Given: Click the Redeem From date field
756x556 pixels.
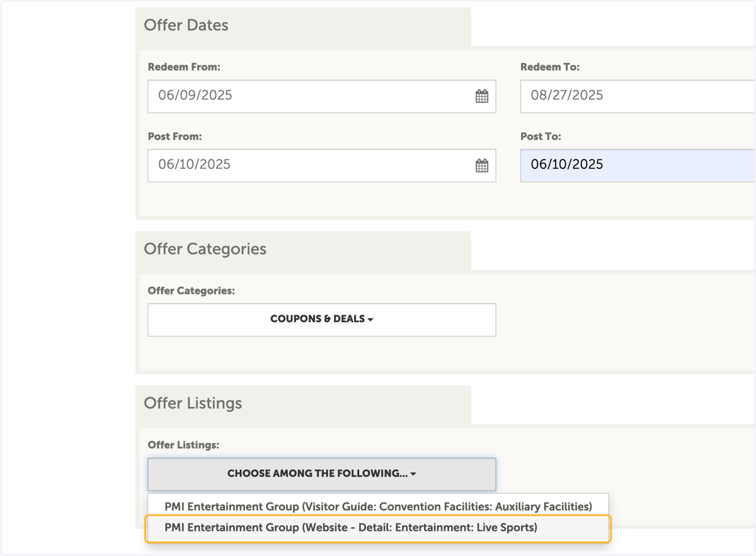Looking at the screenshot, I should [322, 96].
